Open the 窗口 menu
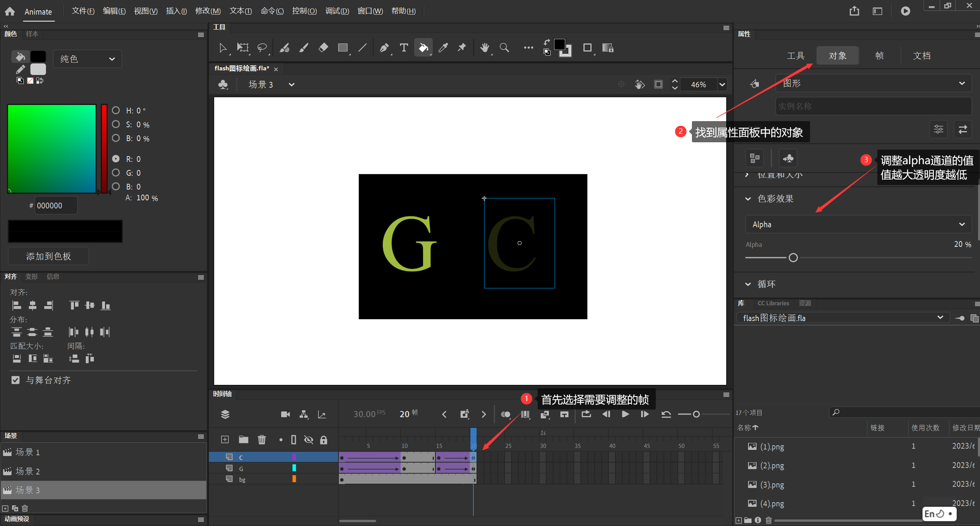This screenshot has width=980, height=526. click(370, 11)
